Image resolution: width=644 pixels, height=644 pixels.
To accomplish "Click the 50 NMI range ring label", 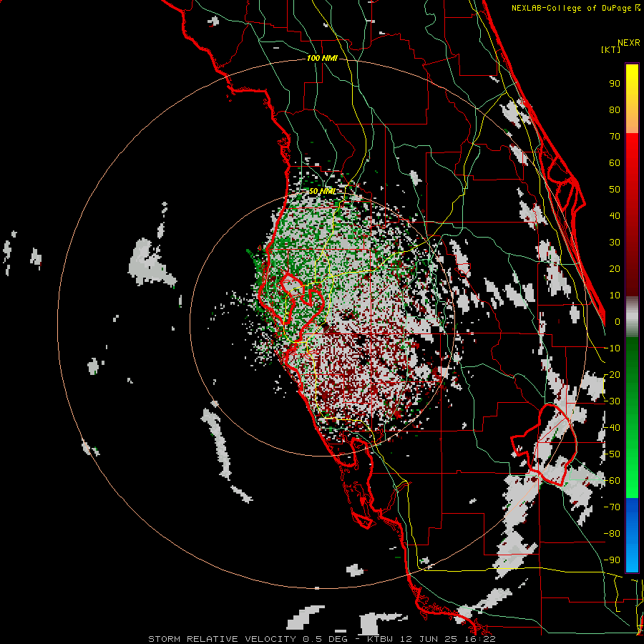I will tap(323, 191).
